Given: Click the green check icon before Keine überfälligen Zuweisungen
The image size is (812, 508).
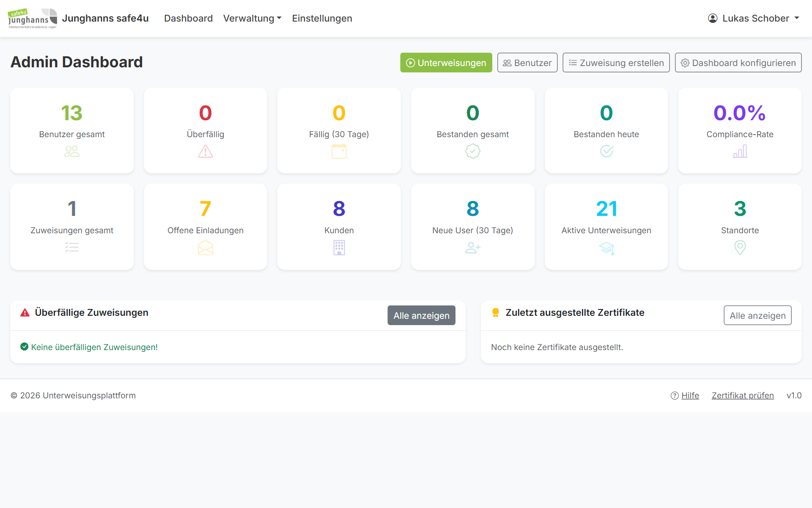Looking at the screenshot, I should pos(25,347).
